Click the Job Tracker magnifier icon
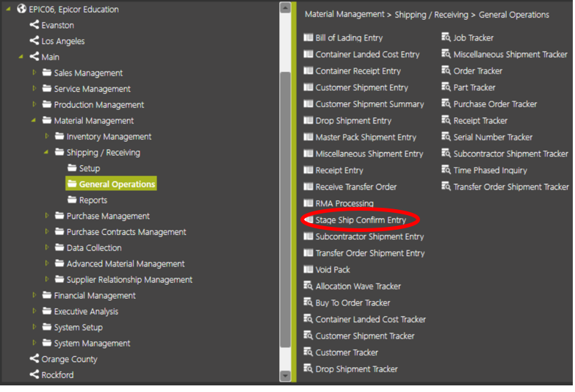575x392 pixels. tap(446, 37)
